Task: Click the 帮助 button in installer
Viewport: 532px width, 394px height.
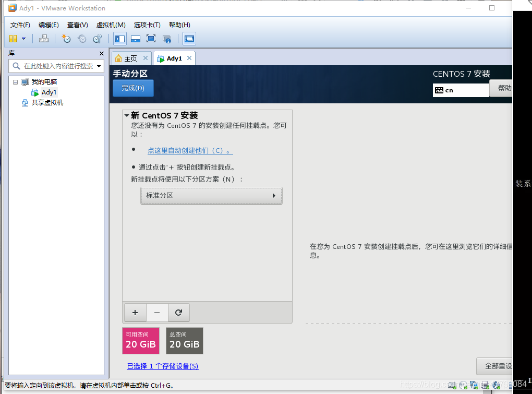Action: 502,88
